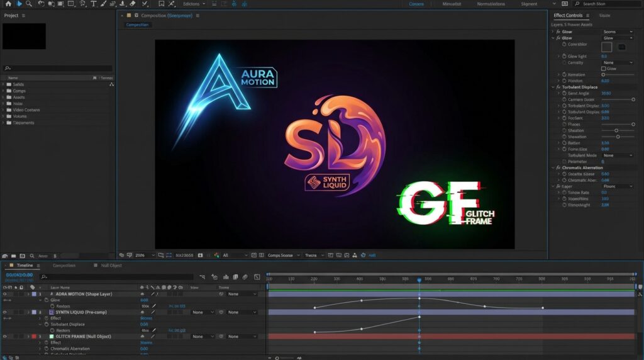
Task: Enable the Glow checkbox in Effect Controls
Action: [x=604, y=69]
